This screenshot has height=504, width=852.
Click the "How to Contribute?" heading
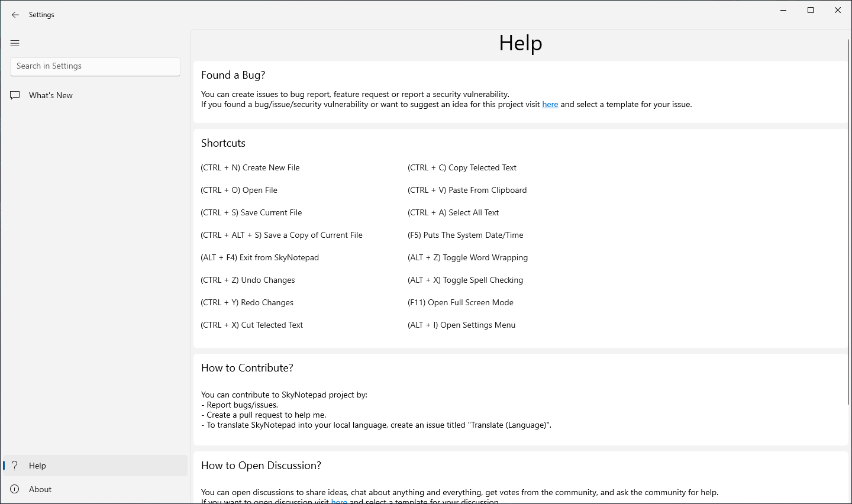point(247,368)
